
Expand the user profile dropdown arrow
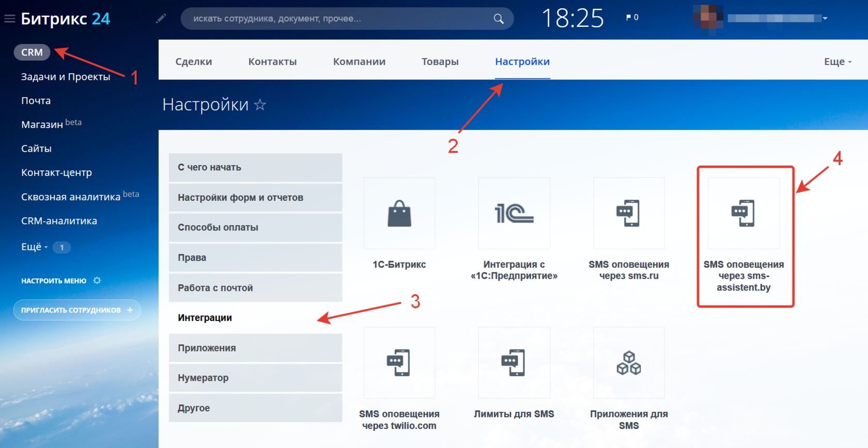tap(825, 19)
